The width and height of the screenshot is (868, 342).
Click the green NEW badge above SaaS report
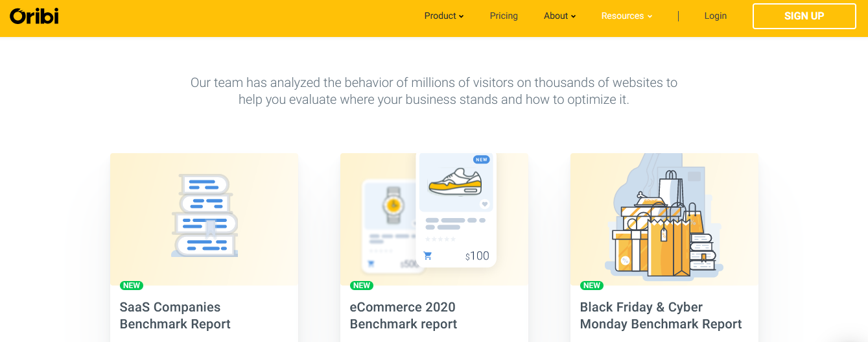pos(132,286)
